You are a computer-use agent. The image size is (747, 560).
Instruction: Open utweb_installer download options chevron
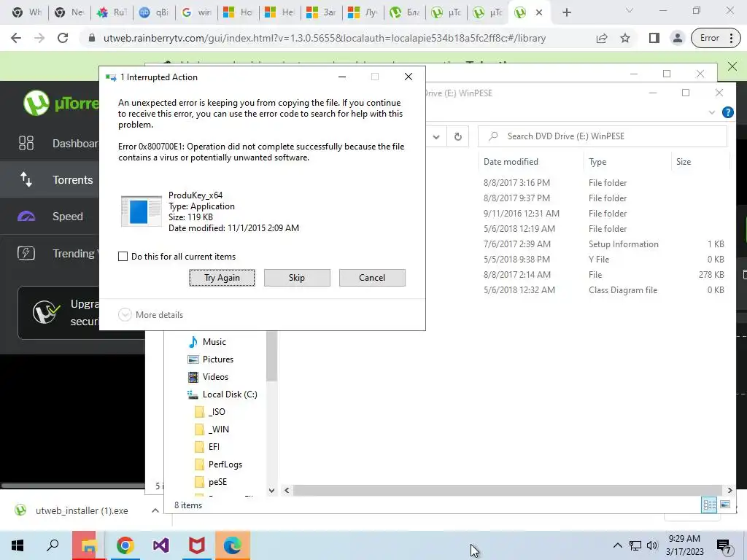(x=155, y=510)
